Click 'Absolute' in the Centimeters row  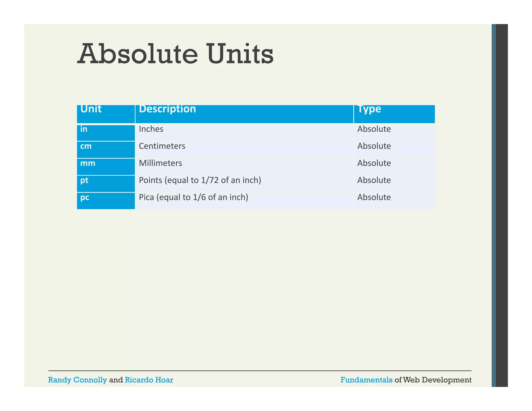(374, 146)
